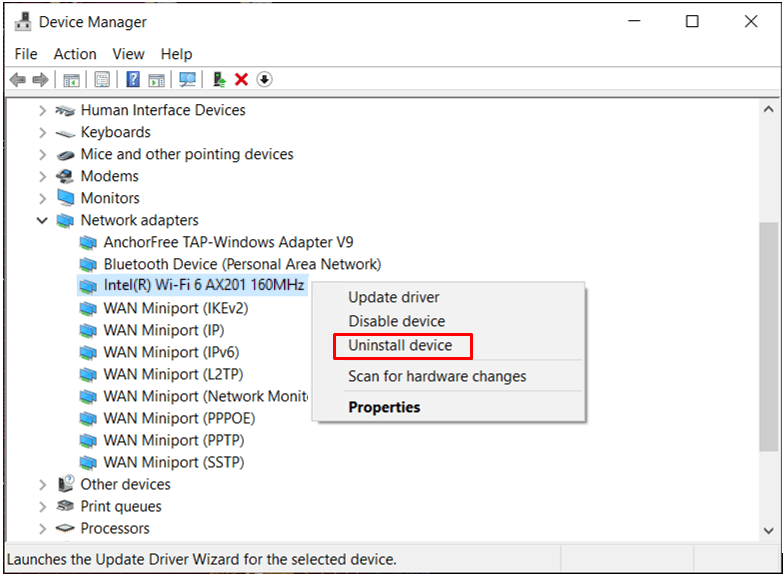Open the Help menu
This screenshot has width=783, height=576.
(x=176, y=54)
